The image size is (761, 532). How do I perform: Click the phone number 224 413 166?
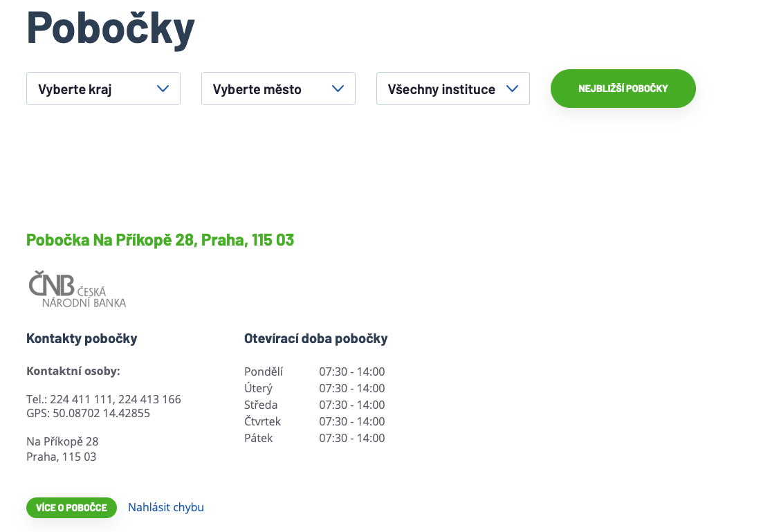[149, 399]
